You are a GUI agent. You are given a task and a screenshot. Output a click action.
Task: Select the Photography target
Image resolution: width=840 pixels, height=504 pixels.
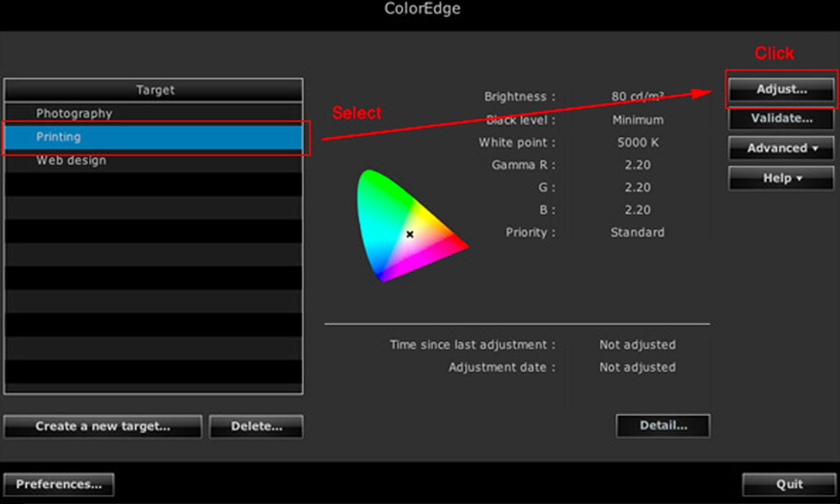pyautogui.click(x=153, y=114)
